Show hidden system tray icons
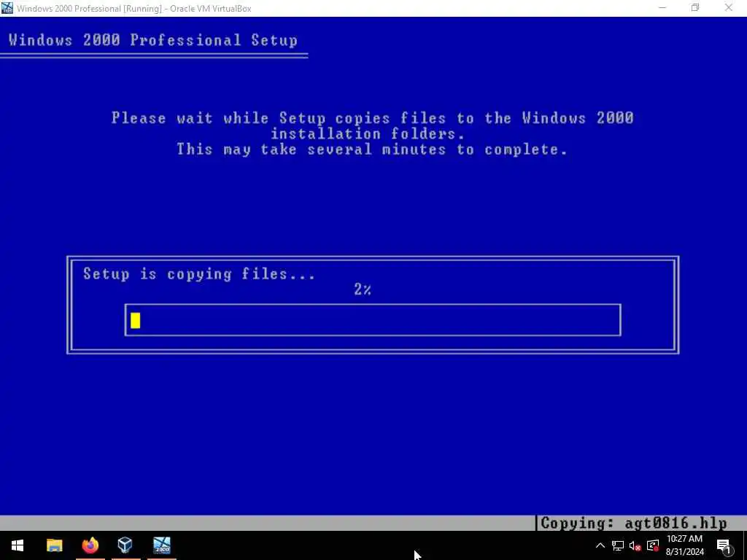Screen dimensions: 747x560 pos(600,545)
